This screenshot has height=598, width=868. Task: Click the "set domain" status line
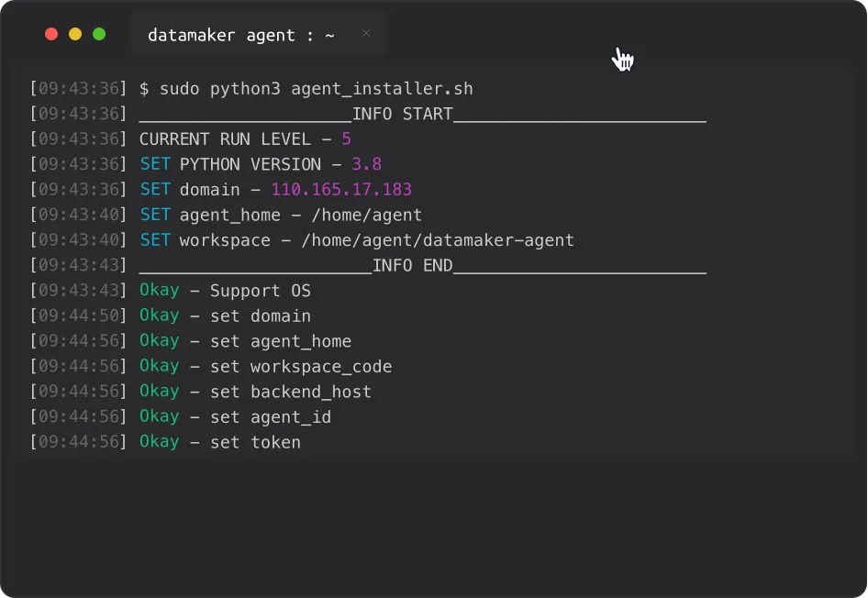[x=225, y=316]
